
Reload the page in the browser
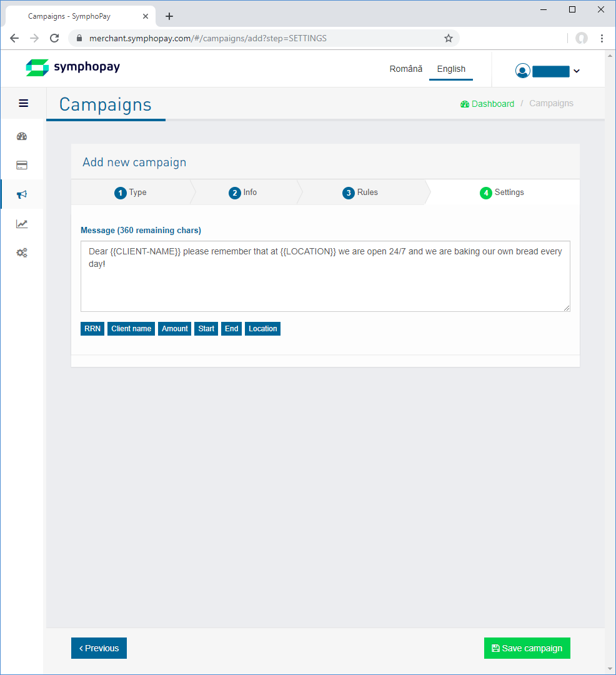coord(54,38)
